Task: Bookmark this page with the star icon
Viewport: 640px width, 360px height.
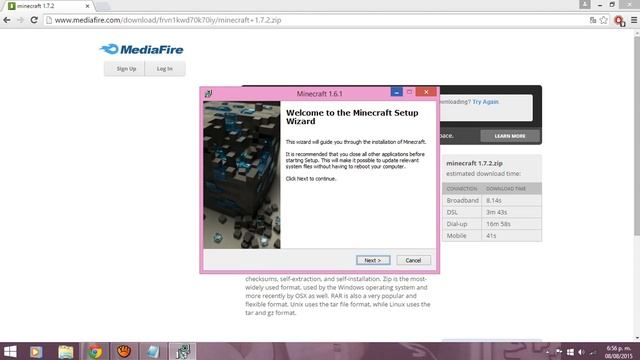Action: click(x=604, y=20)
